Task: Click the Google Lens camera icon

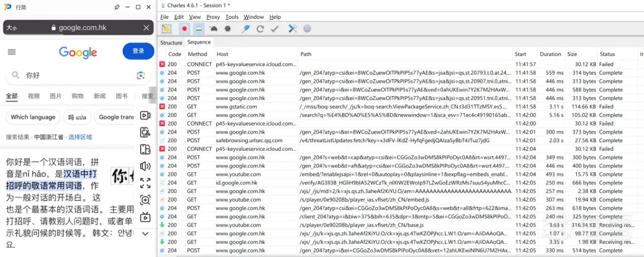Action: (x=141, y=76)
